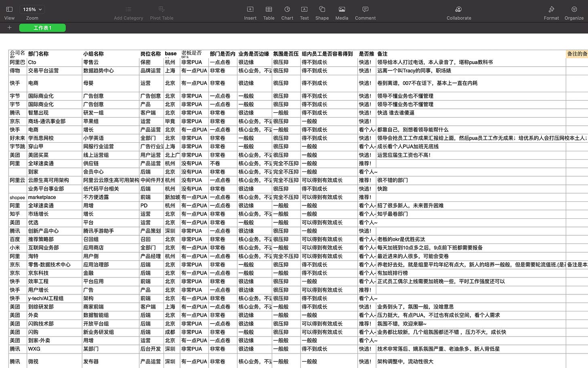Image resolution: width=588 pixels, height=368 pixels.
Task: Click the cell shopee
Action: point(17,197)
